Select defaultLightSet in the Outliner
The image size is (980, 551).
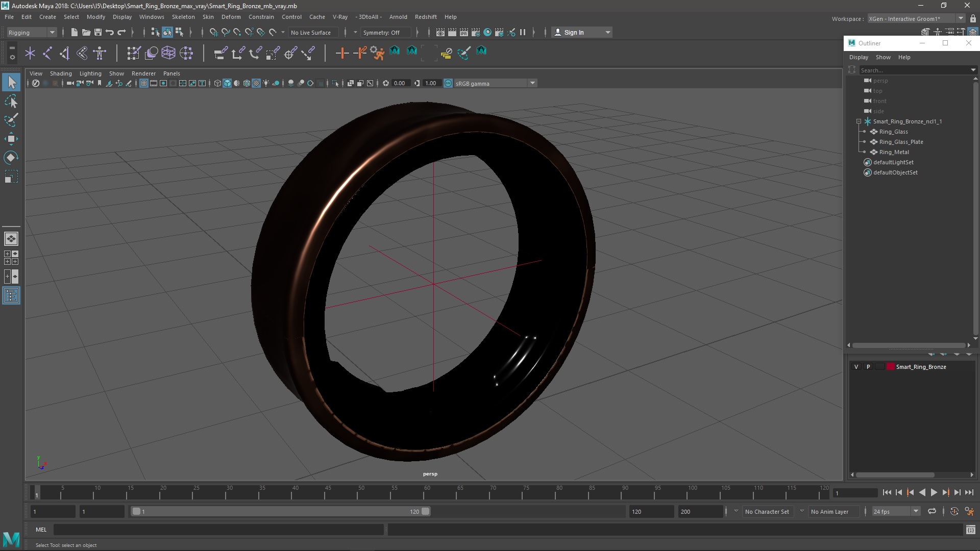click(x=893, y=162)
